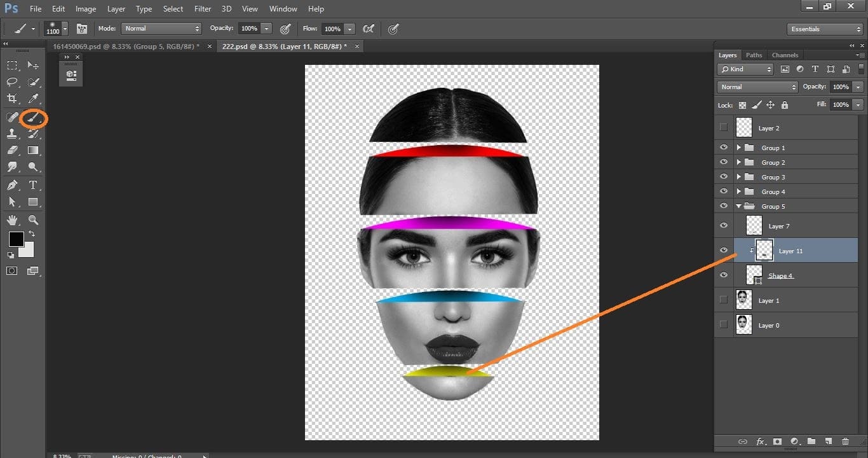Select the Zoom tool
This screenshot has width=868, height=458.
(x=33, y=219)
